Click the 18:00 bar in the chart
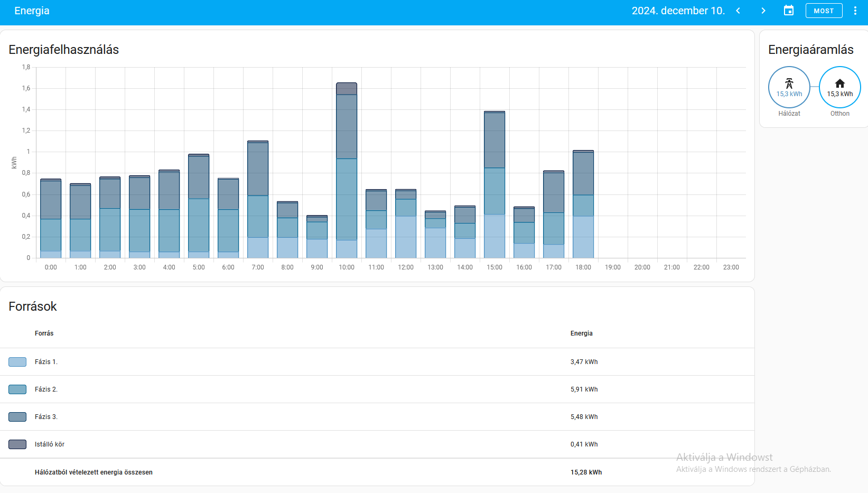 [583, 206]
